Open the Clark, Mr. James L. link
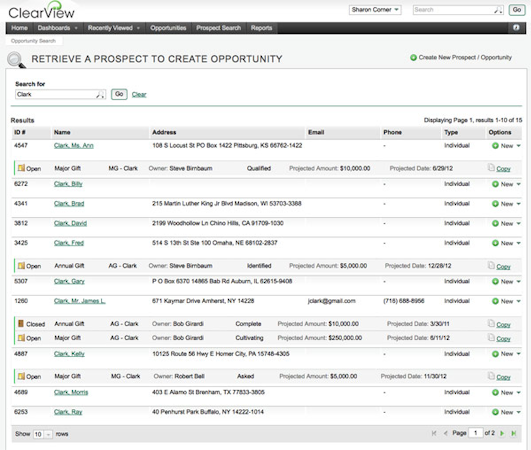Viewport: 531px width, 450px height. (80, 301)
